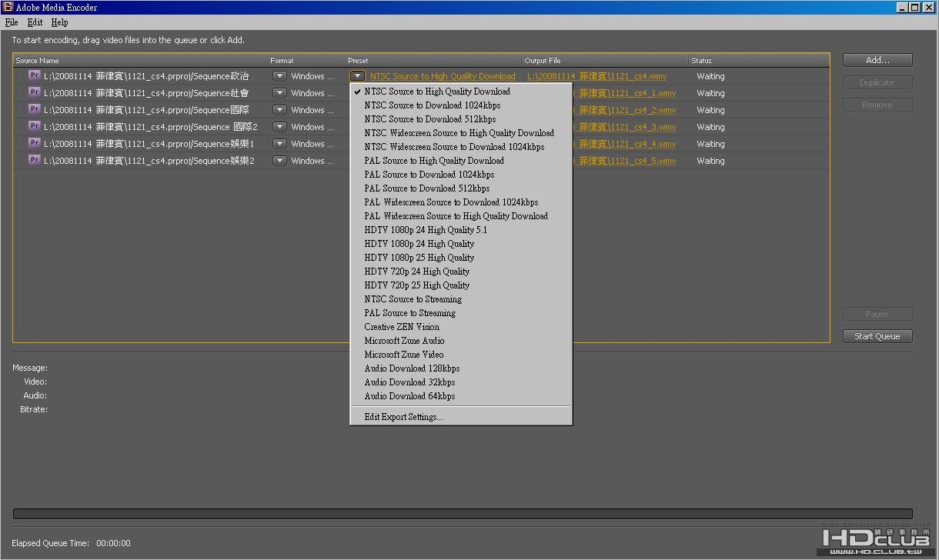Pick Microsoft Zune Video preset

461,355
